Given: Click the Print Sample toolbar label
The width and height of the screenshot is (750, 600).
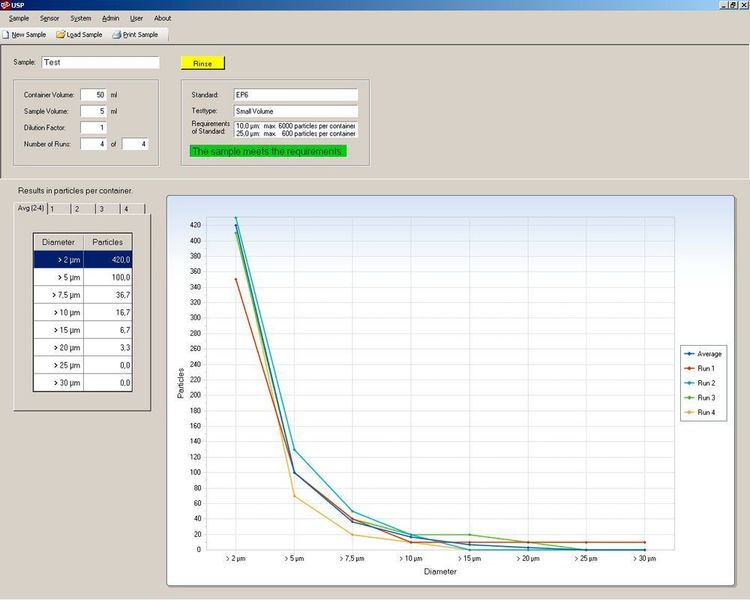Looking at the screenshot, I should pyautogui.click(x=140, y=35).
